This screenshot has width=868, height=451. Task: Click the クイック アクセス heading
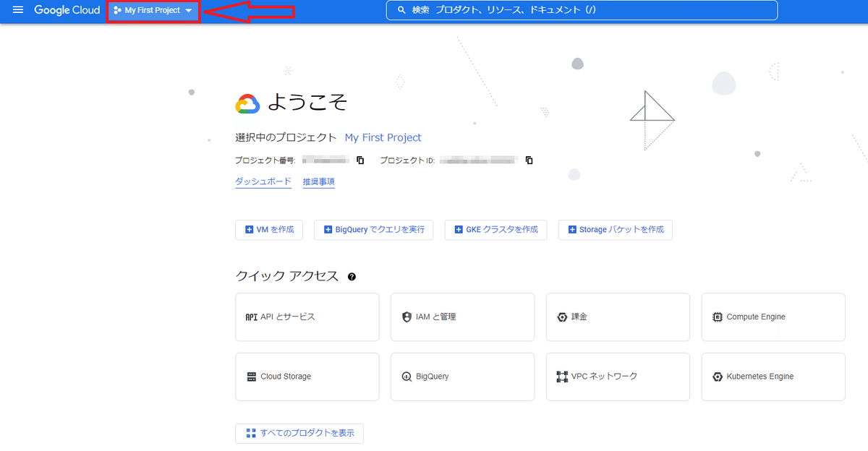[x=287, y=276]
